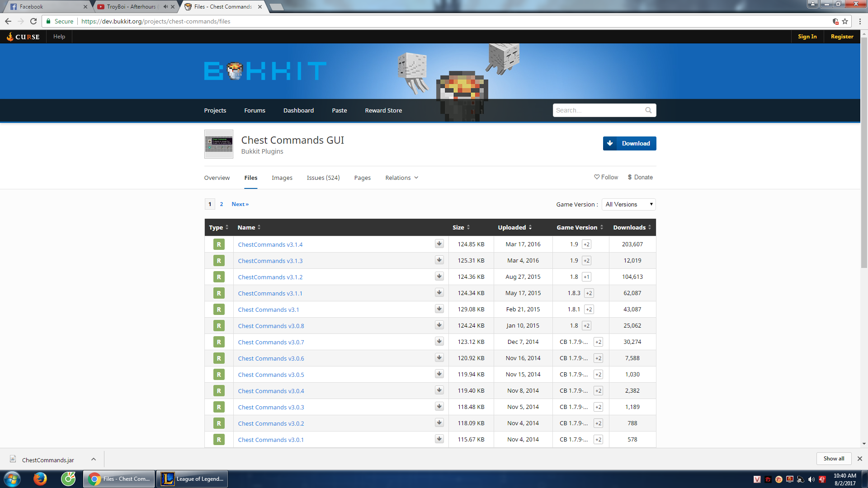Click download arrow icon for Chest Commands v3.0.8
The width and height of the screenshot is (868, 488).
coord(439,325)
